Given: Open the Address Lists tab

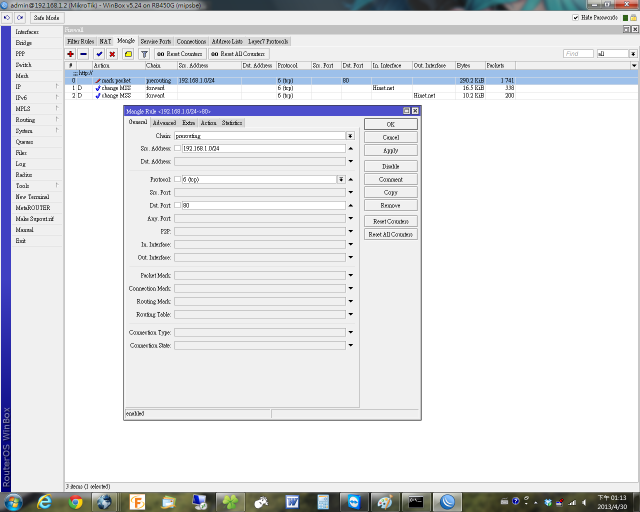Looking at the screenshot, I should pyautogui.click(x=227, y=42).
